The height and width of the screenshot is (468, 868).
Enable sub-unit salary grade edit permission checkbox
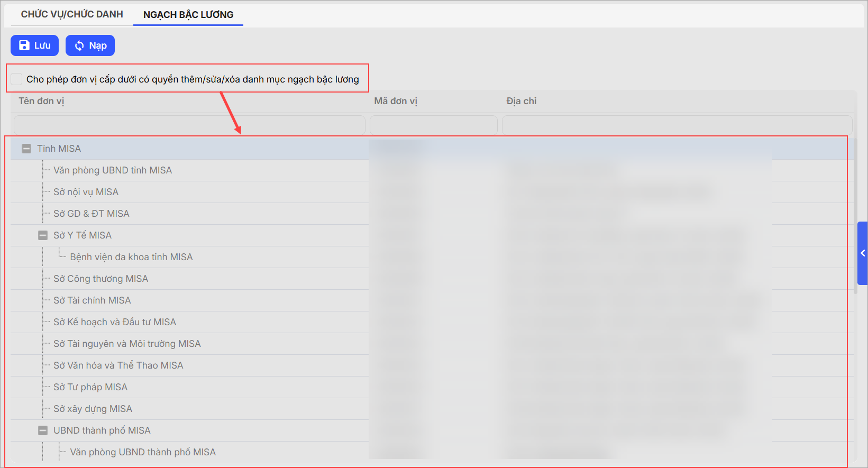tap(17, 79)
